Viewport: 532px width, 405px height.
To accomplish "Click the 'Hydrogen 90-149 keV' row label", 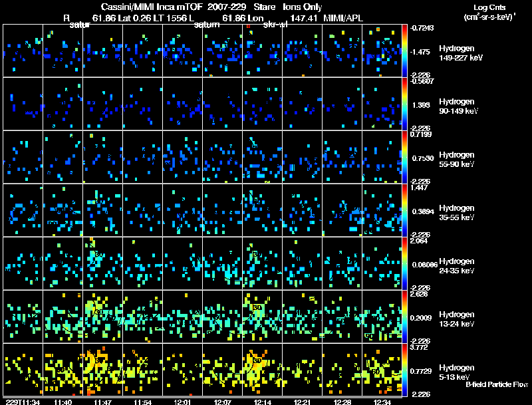I will [x=459, y=106].
